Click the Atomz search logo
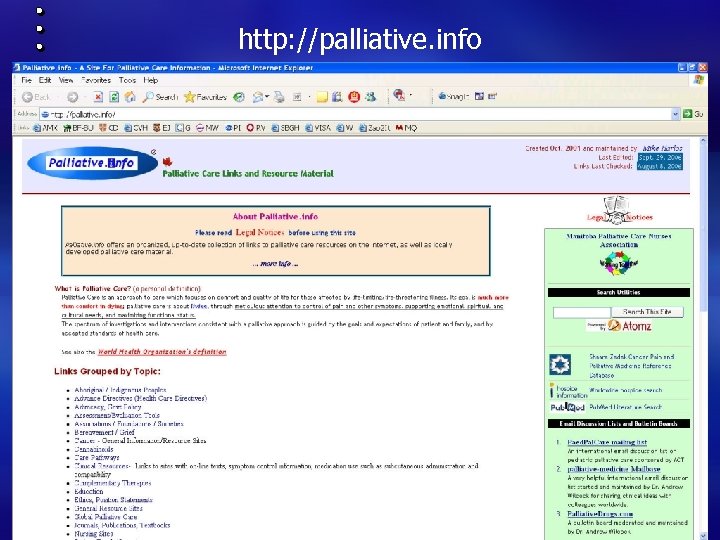 [x=619, y=326]
